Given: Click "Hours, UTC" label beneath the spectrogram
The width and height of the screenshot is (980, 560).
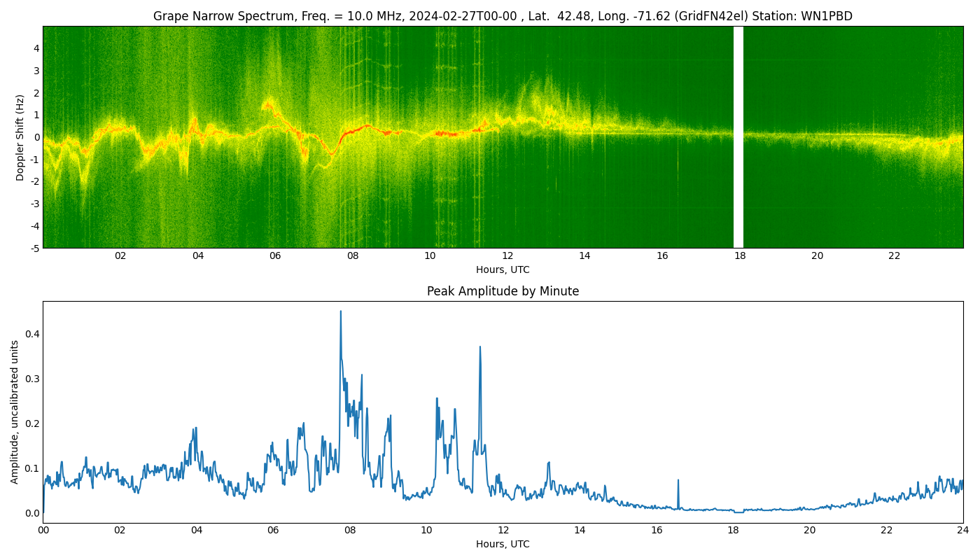Looking at the screenshot, I should [x=503, y=269].
